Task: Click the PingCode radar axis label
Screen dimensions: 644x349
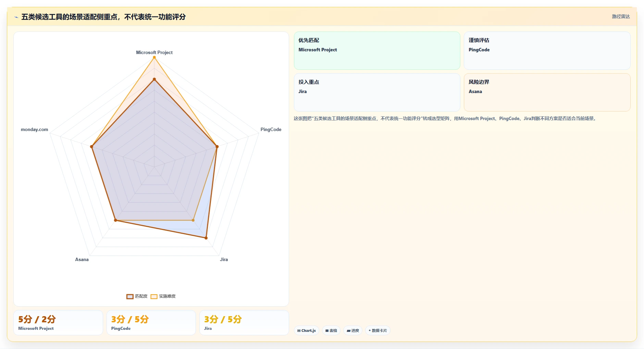Action: point(271,129)
